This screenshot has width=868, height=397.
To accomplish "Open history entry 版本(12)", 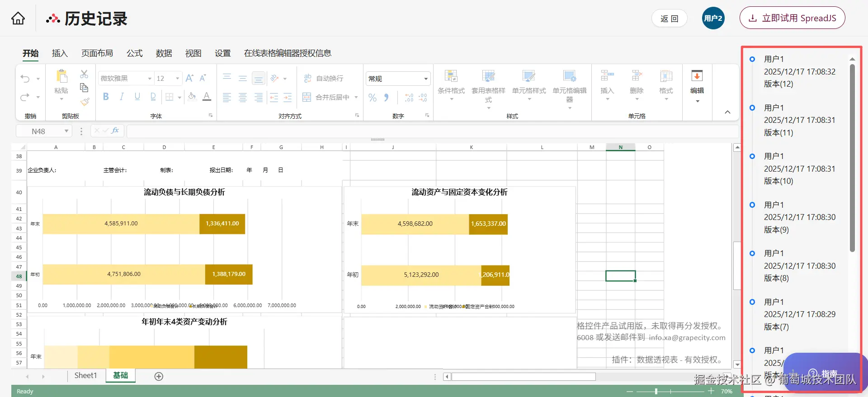I will pyautogui.click(x=800, y=71).
